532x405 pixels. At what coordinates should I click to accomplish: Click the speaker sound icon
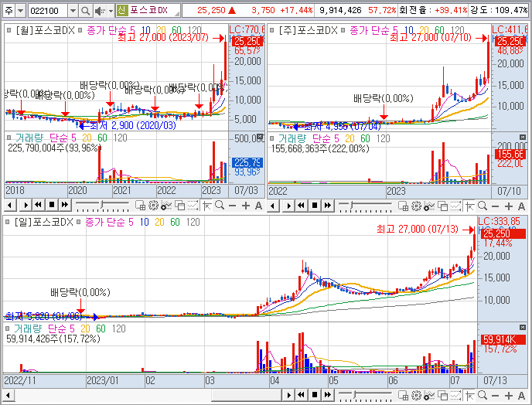coord(100,11)
